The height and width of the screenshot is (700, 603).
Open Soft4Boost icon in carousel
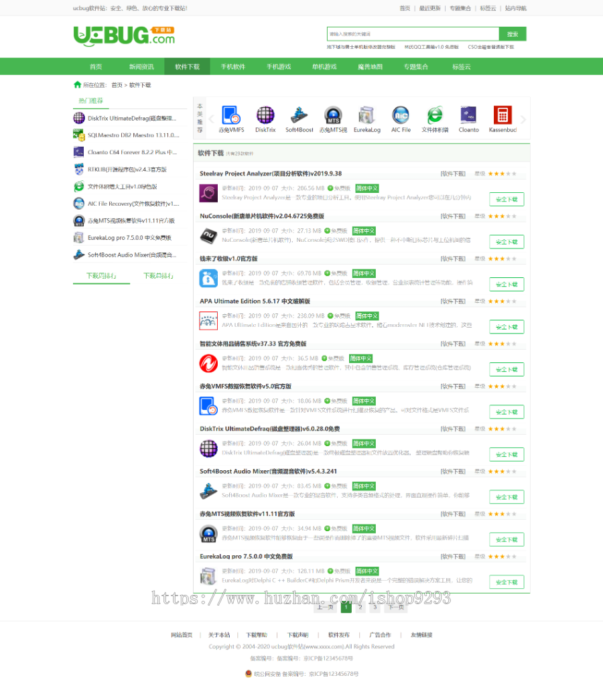[299, 115]
